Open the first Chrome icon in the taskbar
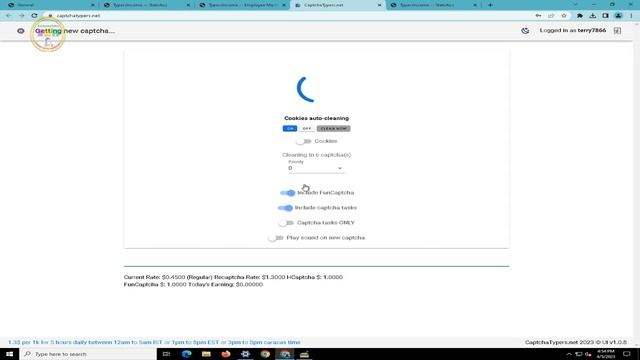640x360 pixels. click(265, 354)
